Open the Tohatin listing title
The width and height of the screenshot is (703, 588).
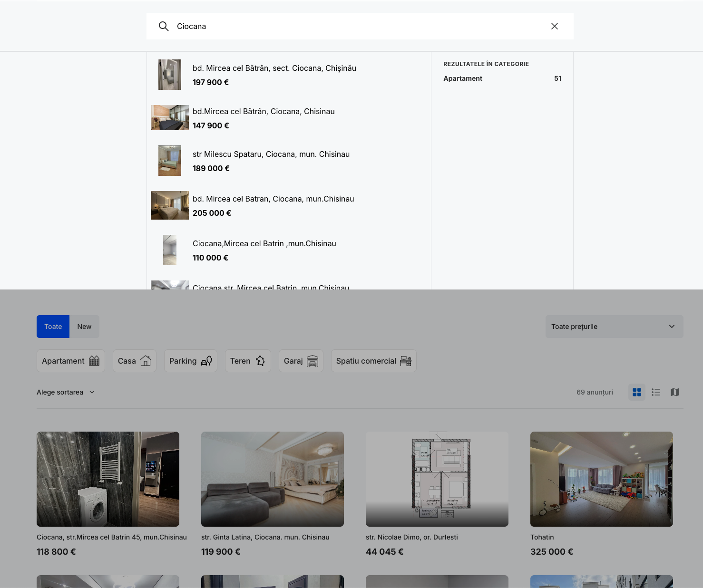pos(542,537)
